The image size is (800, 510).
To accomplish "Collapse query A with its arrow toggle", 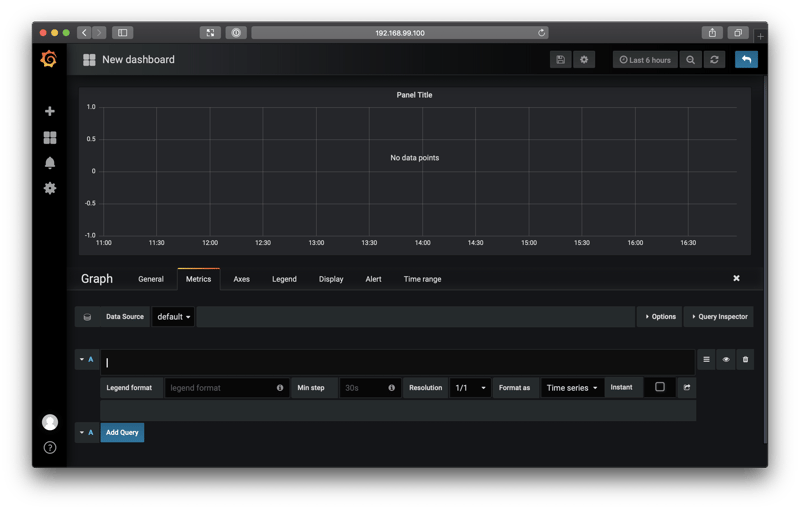I will [82, 359].
